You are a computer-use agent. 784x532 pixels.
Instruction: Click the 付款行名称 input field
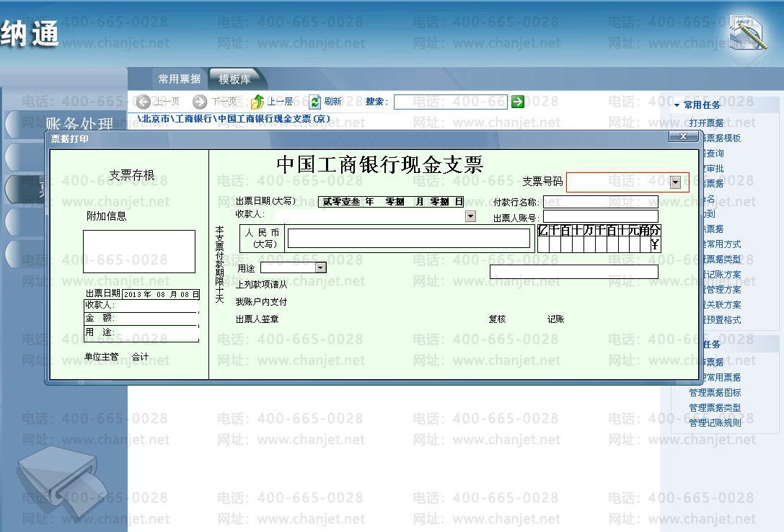pyautogui.click(x=601, y=202)
